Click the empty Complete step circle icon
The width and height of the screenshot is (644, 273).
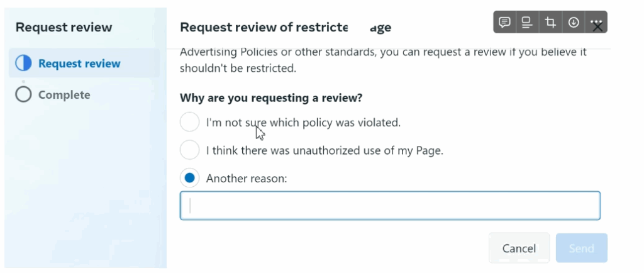click(23, 95)
